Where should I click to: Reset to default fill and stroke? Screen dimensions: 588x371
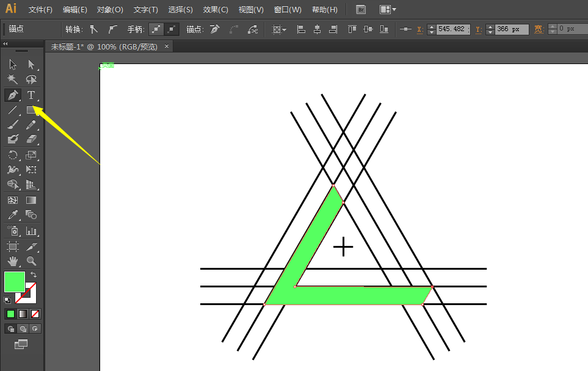click(x=7, y=300)
